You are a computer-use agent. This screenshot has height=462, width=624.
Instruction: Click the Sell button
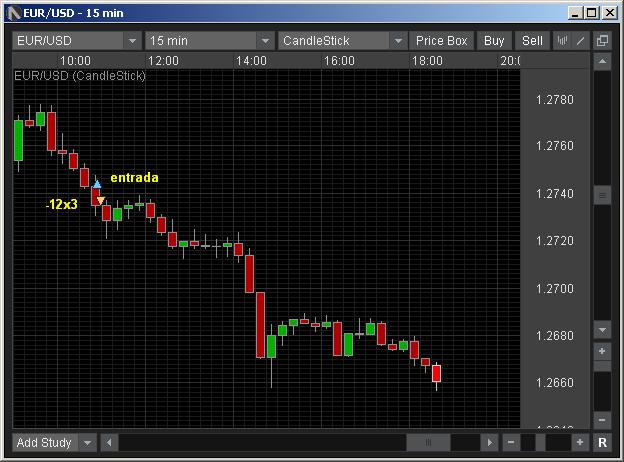[532, 41]
